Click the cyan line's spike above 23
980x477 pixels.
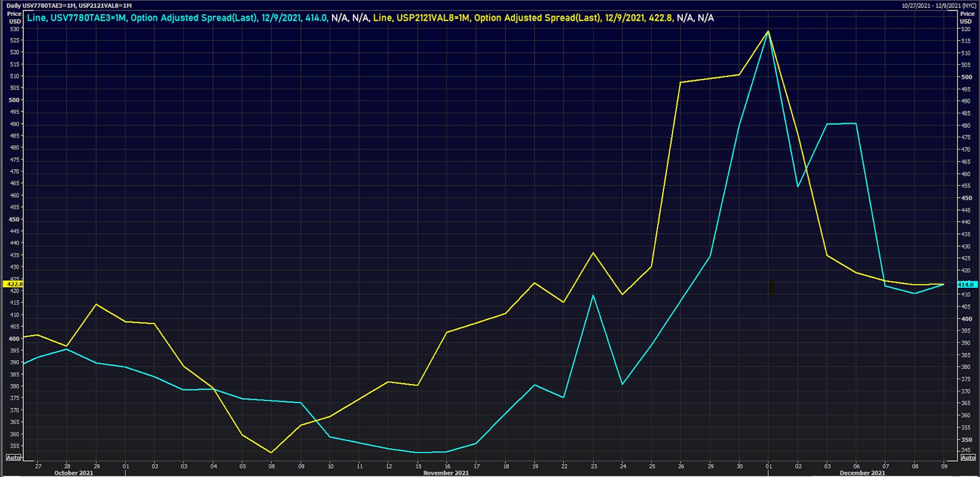click(593, 296)
